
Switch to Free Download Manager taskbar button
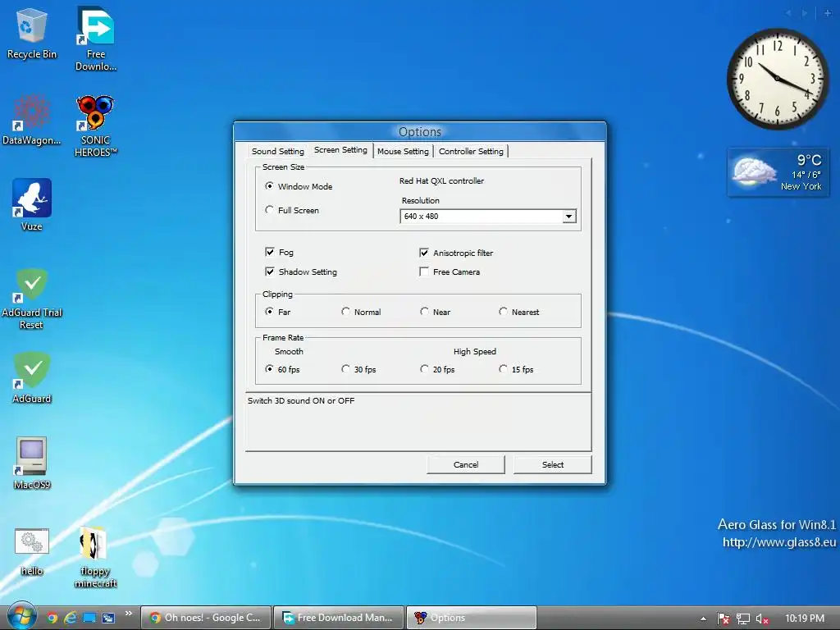click(339, 618)
